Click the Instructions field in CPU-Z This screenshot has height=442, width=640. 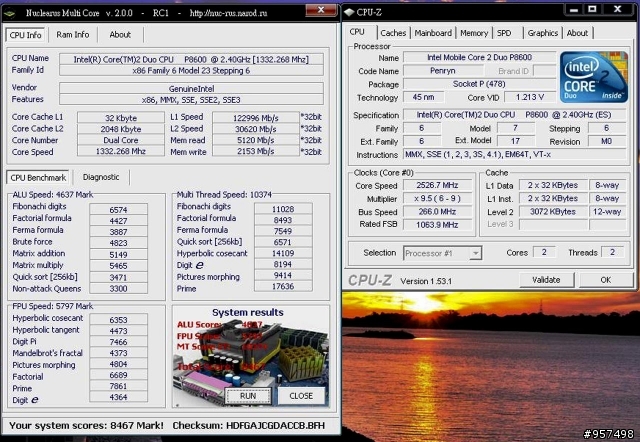514,154
